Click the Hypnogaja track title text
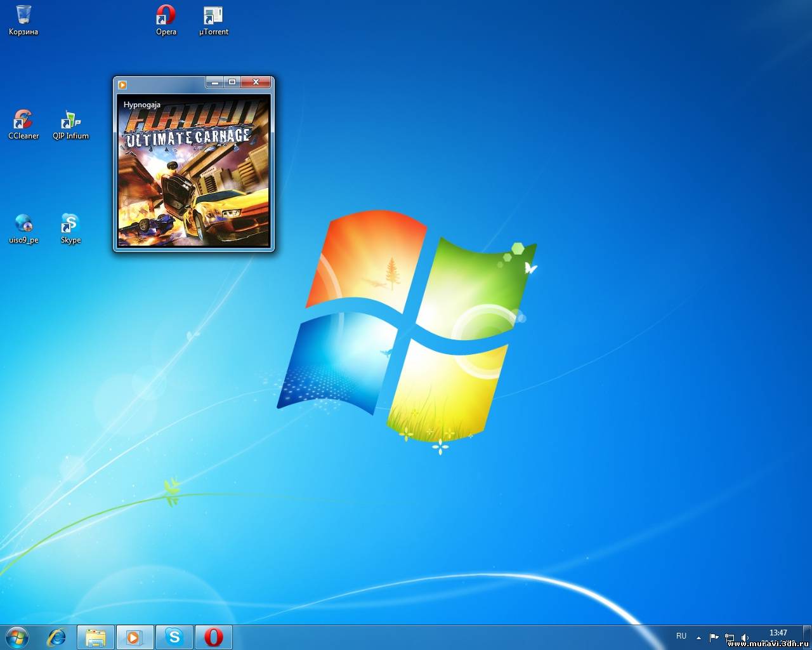812x650 pixels. [x=142, y=105]
